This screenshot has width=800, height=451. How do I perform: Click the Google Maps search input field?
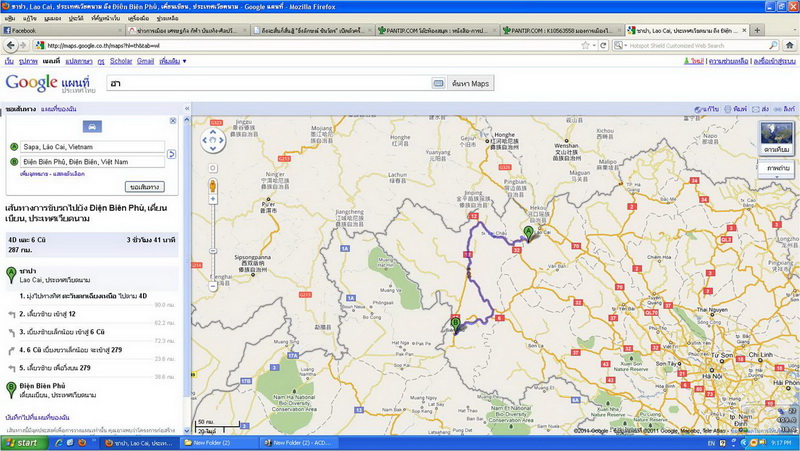tap(269, 83)
